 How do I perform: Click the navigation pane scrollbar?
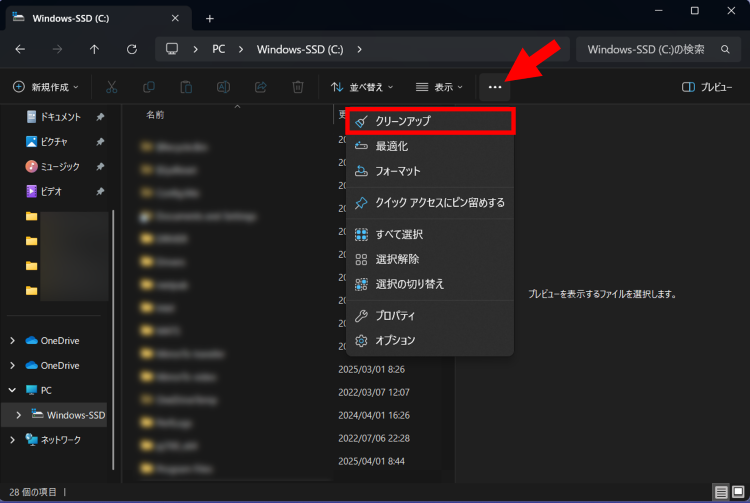[x=113, y=339]
